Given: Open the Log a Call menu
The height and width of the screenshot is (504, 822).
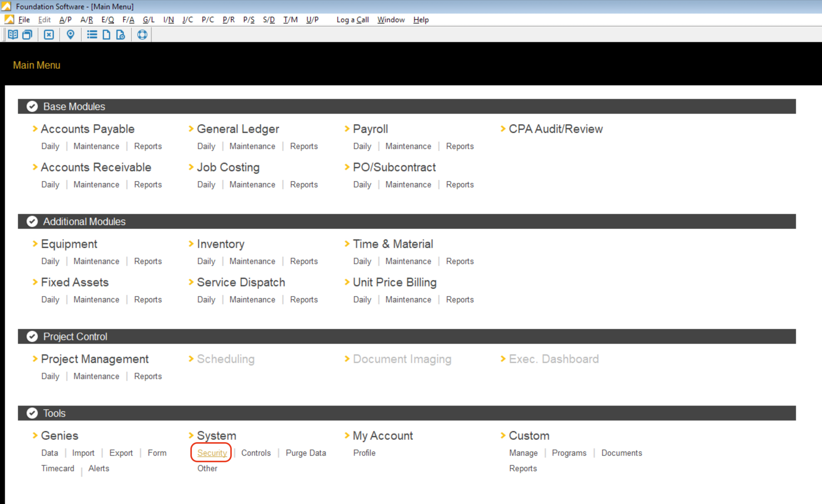Looking at the screenshot, I should (352, 20).
